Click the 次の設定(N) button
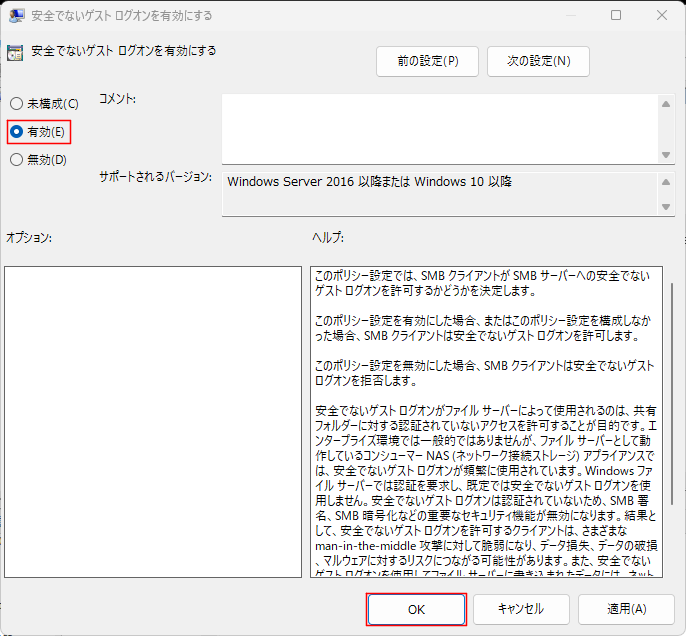This screenshot has width=686, height=636. [539, 61]
